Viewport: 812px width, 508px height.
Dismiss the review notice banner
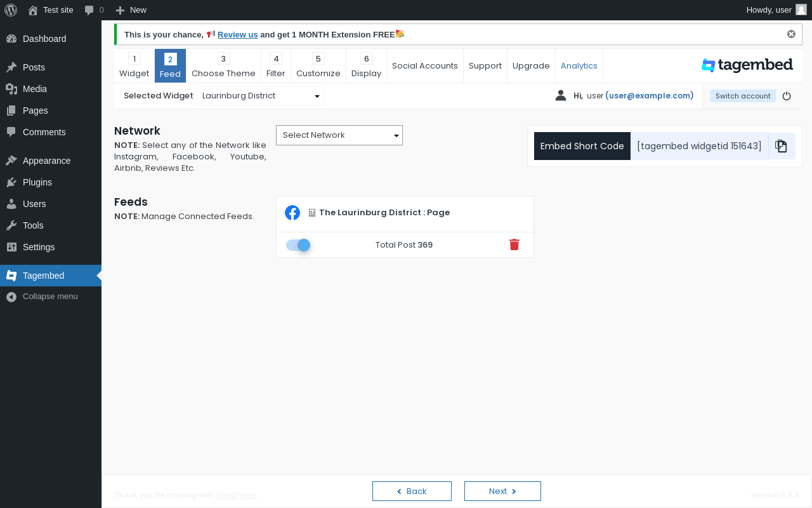pyautogui.click(x=791, y=34)
